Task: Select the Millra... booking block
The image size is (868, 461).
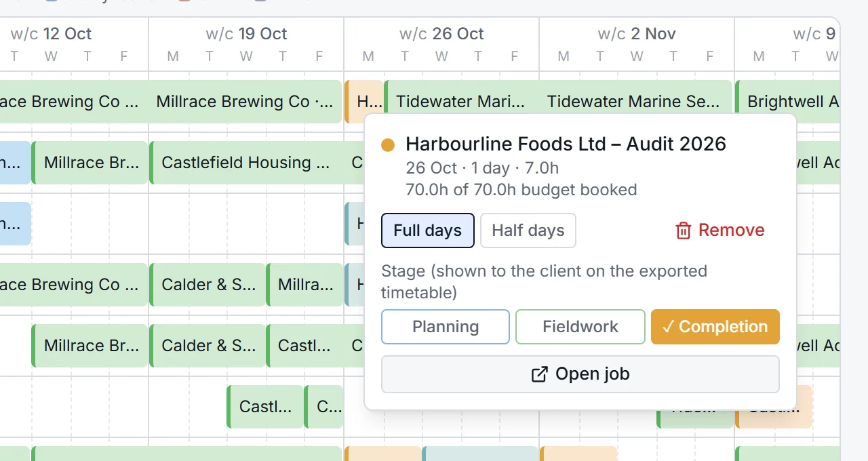Action: click(x=304, y=285)
